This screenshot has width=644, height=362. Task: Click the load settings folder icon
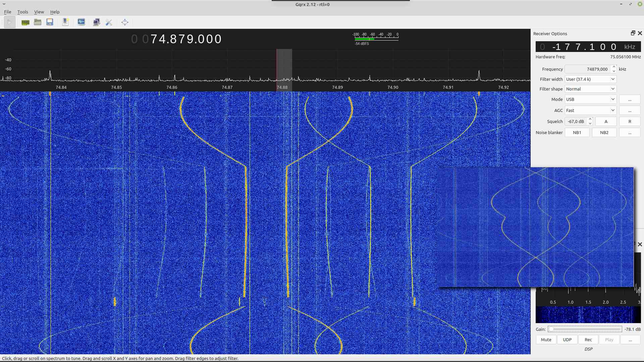point(38,22)
